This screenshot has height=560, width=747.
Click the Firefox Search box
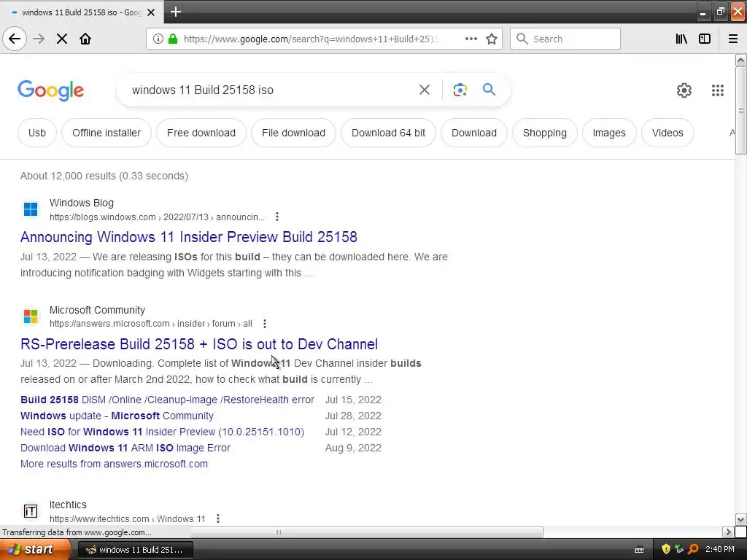[565, 39]
